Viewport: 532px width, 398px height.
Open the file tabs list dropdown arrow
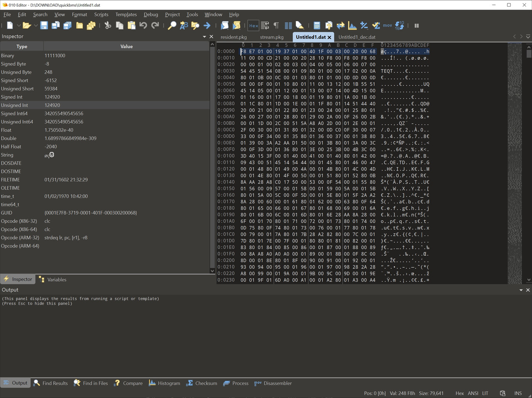coord(528,37)
